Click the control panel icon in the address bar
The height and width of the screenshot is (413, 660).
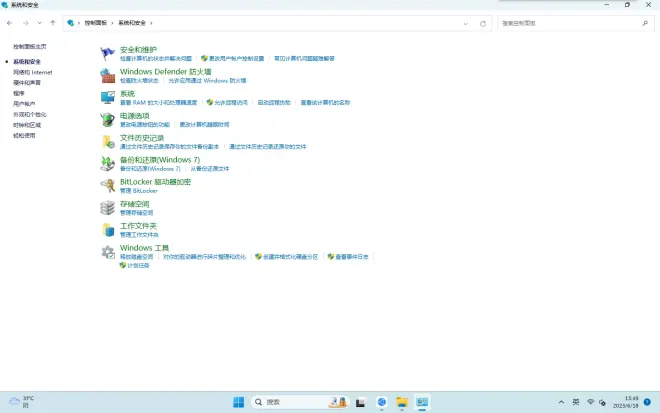(70, 23)
